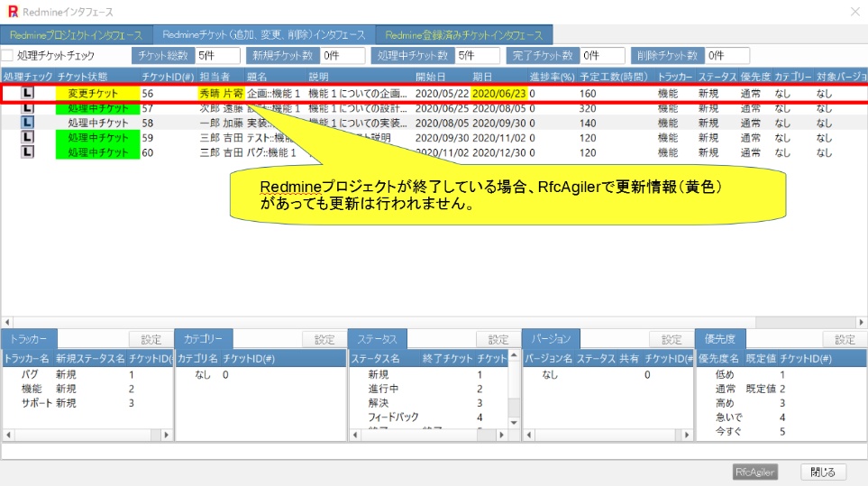The image size is (868, 486).
Task: Click ステータス list scroll-up arrow
Action: pos(514,355)
